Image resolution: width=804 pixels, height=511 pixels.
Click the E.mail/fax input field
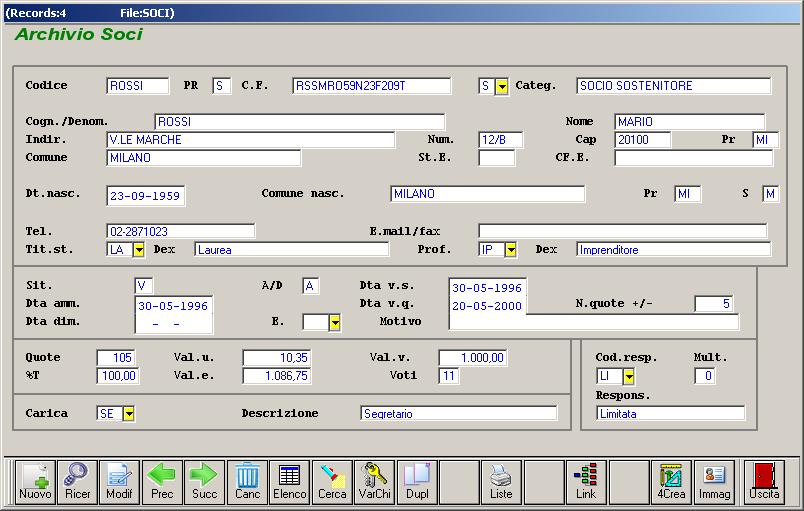coord(622,231)
